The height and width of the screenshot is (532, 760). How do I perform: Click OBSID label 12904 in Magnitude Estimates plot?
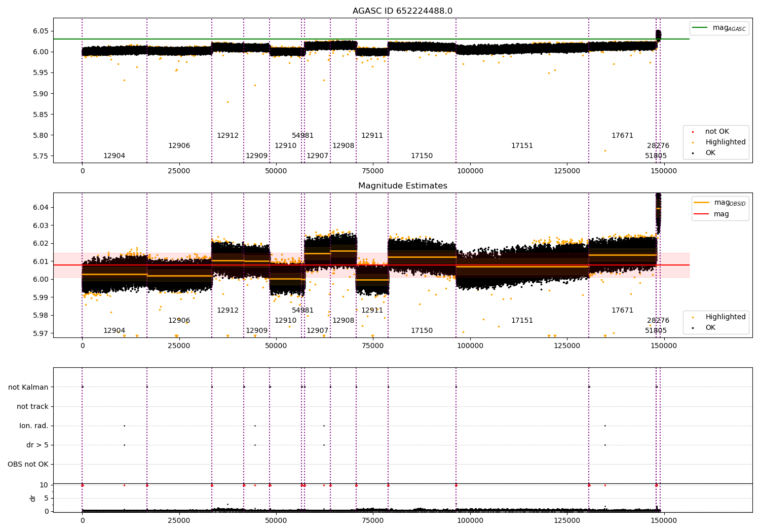pos(114,331)
